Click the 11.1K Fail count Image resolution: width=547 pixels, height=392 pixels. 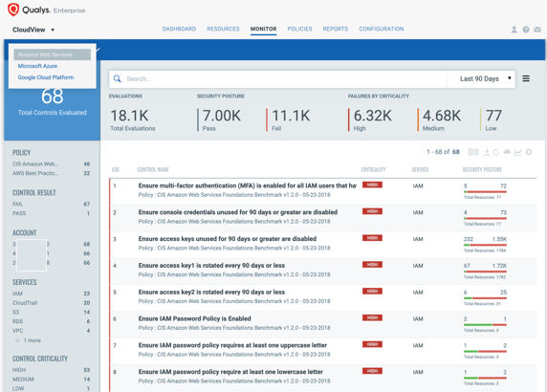pyautogui.click(x=291, y=116)
